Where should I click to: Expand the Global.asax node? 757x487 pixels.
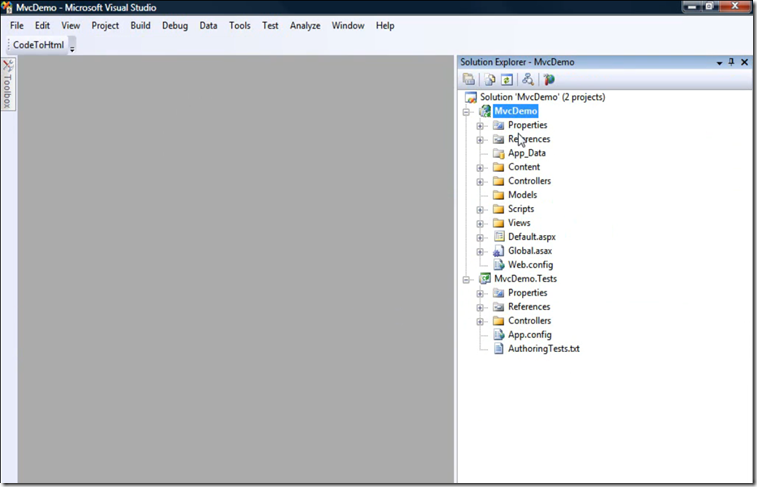click(x=480, y=252)
